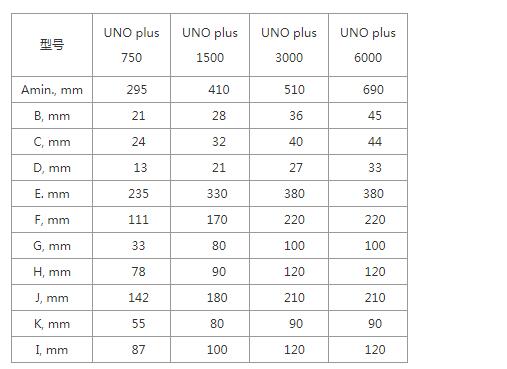Click the value 78 in the H row

coord(138,272)
